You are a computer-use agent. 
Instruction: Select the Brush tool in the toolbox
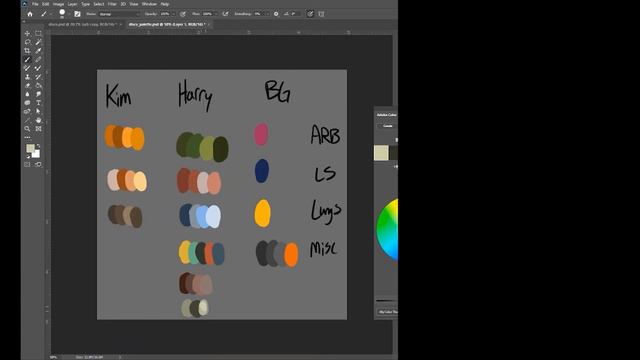pos(27,60)
